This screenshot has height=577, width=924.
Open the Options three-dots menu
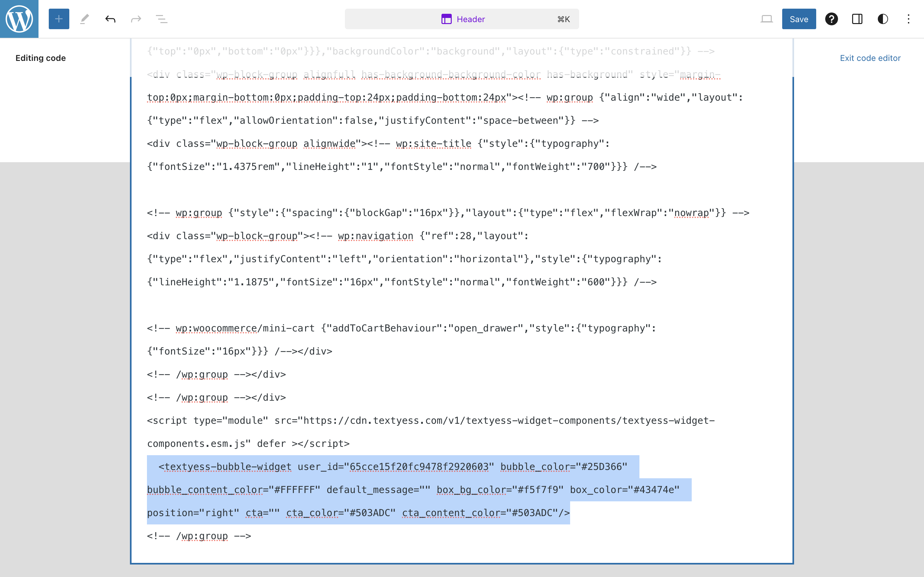click(x=908, y=19)
